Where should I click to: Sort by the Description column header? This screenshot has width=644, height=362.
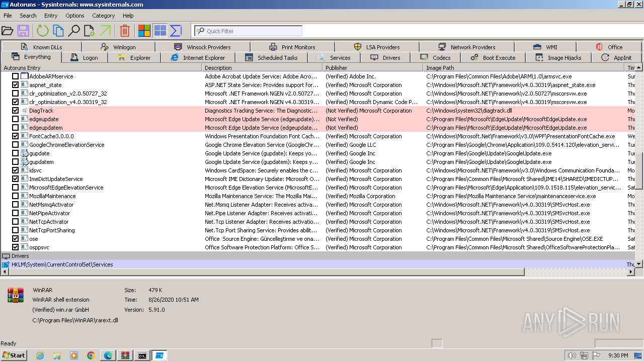pyautogui.click(x=262, y=68)
